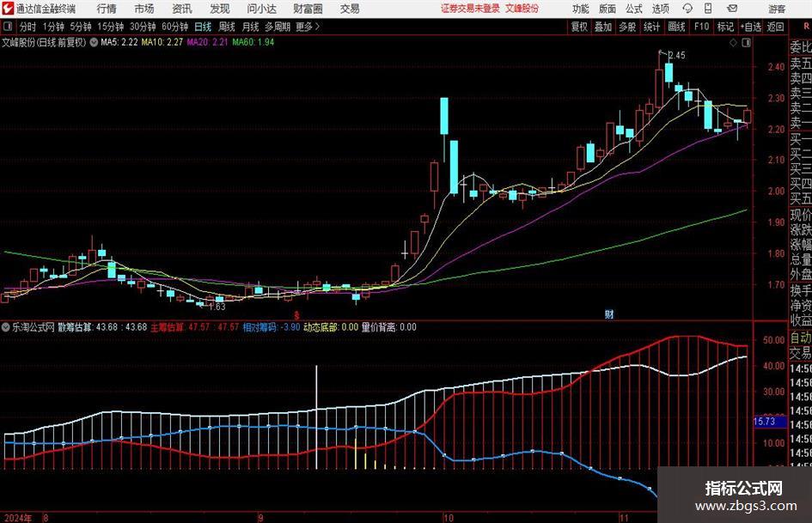Screen dimensions: 812x523
Task: Click the 主筹估算 indicator value label
Action: click(195, 327)
